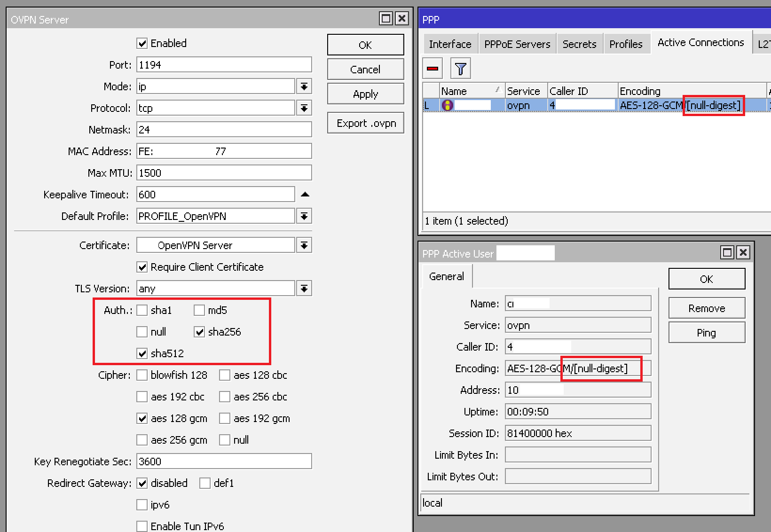771x532 pixels.
Task: Enable md5 auth checkbox
Action: (x=199, y=310)
